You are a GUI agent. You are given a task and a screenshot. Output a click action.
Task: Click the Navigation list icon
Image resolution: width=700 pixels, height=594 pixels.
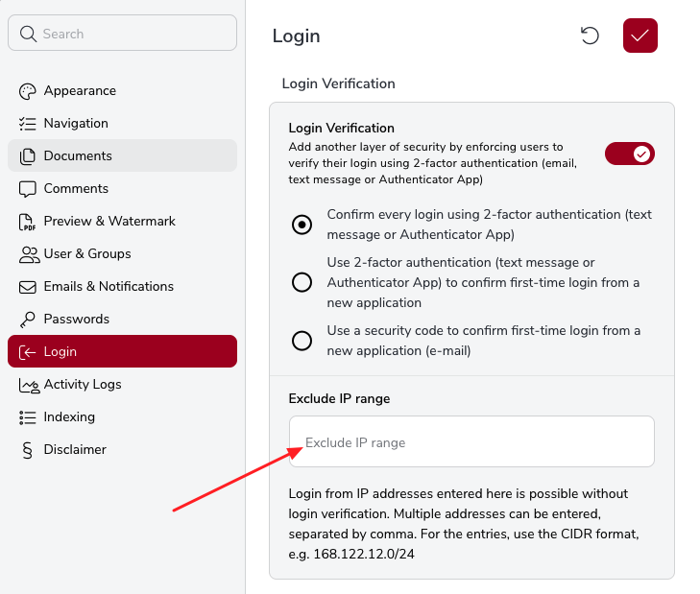tap(27, 124)
